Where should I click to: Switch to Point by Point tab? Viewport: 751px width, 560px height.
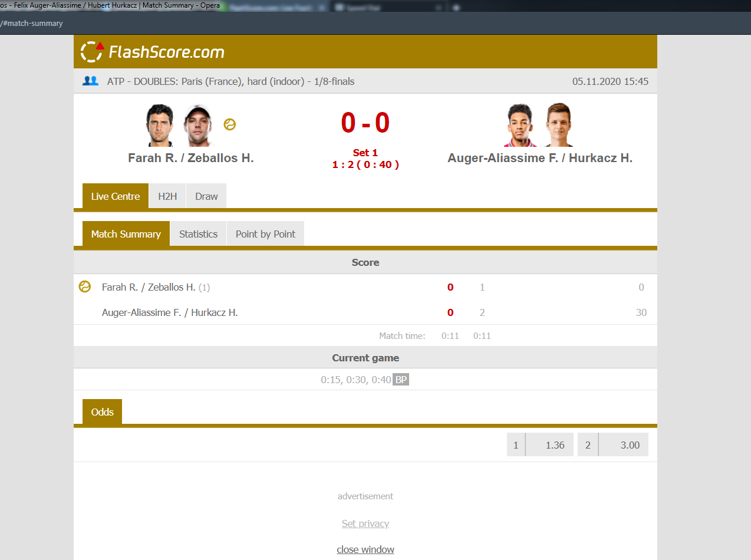click(x=265, y=234)
